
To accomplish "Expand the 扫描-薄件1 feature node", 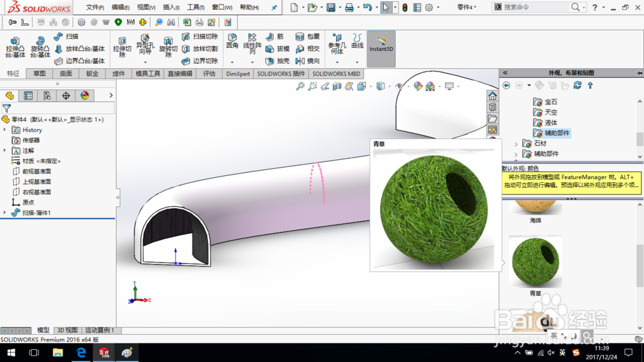I will click(x=5, y=213).
